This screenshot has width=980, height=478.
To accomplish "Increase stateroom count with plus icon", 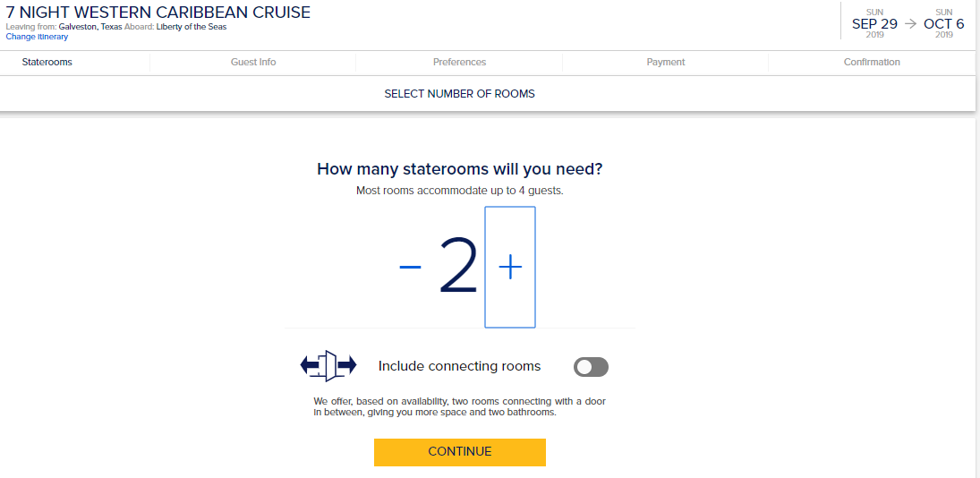I will point(510,268).
